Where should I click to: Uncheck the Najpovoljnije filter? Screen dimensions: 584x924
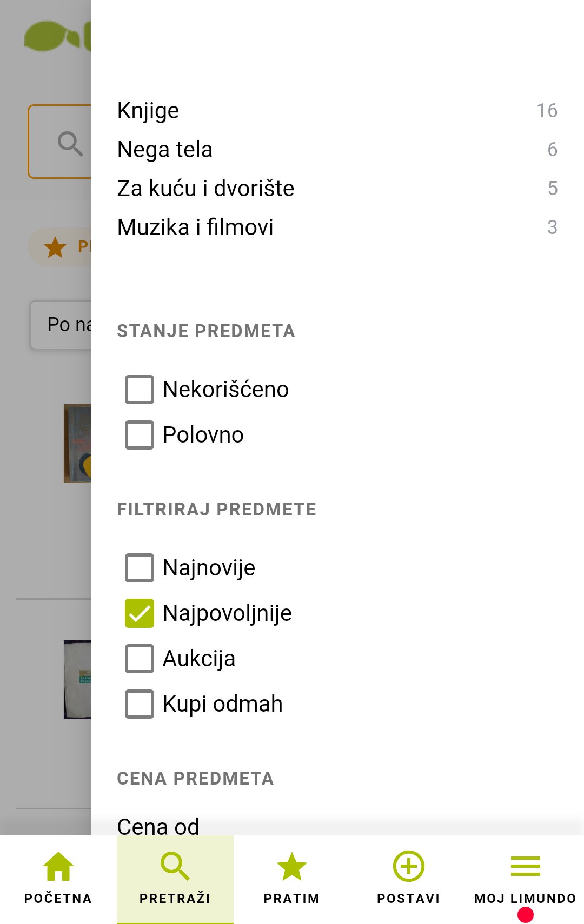tap(139, 613)
